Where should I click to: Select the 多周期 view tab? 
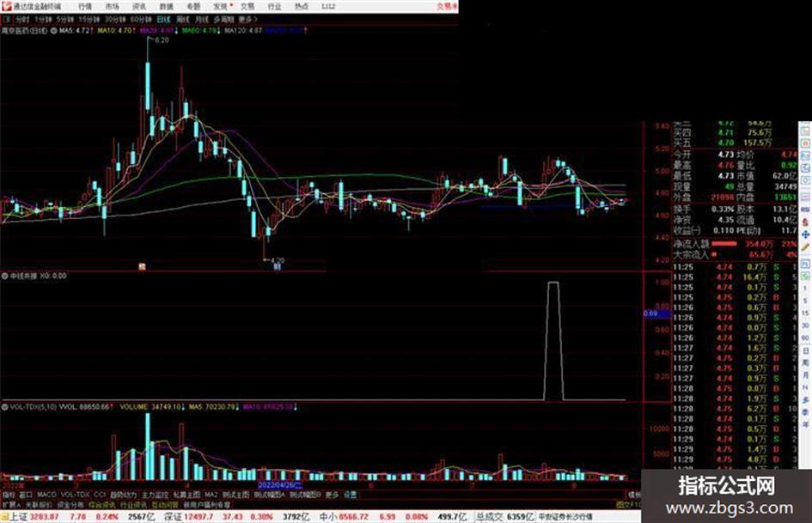click(x=223, y=19)
